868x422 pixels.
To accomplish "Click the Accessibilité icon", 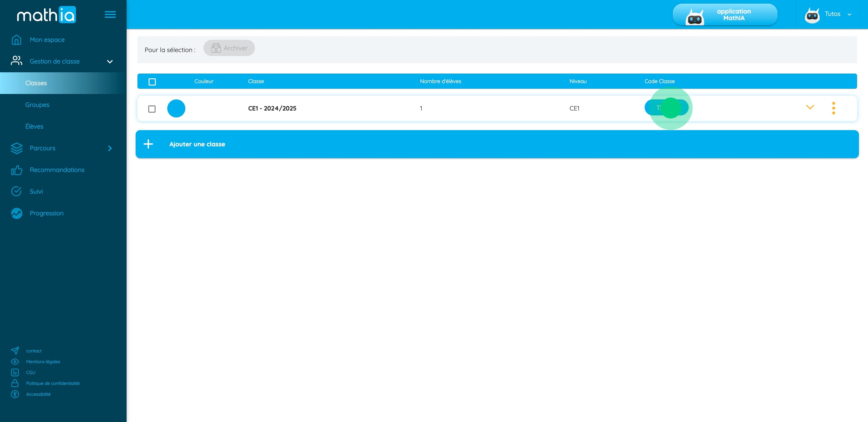I will [15, 394].
